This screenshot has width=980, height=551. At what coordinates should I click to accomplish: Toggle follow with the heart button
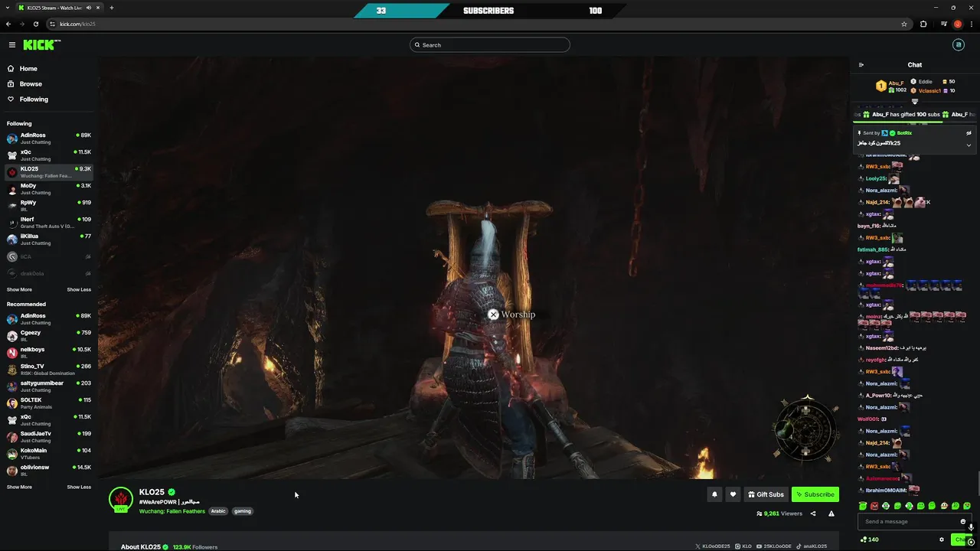tap(733, 494)
